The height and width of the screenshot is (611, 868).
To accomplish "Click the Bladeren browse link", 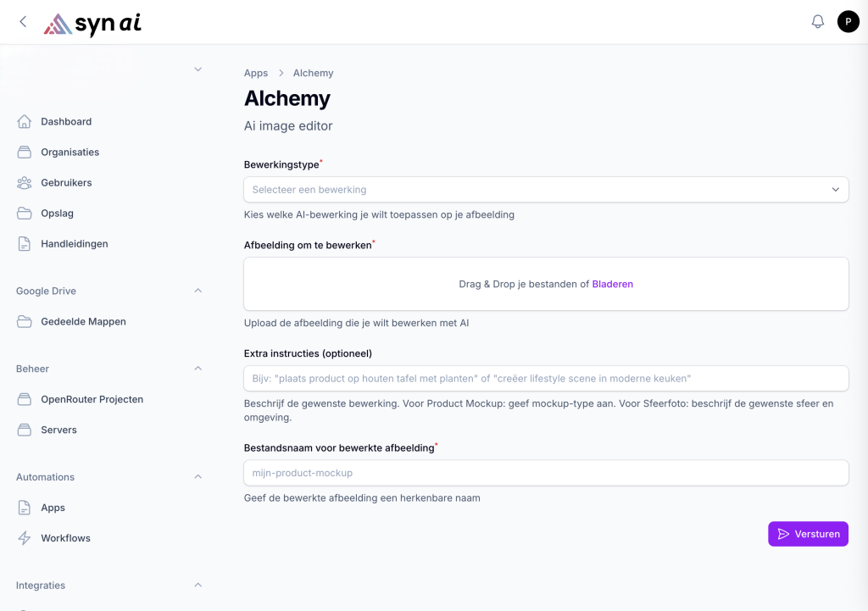I will [612, 284].
